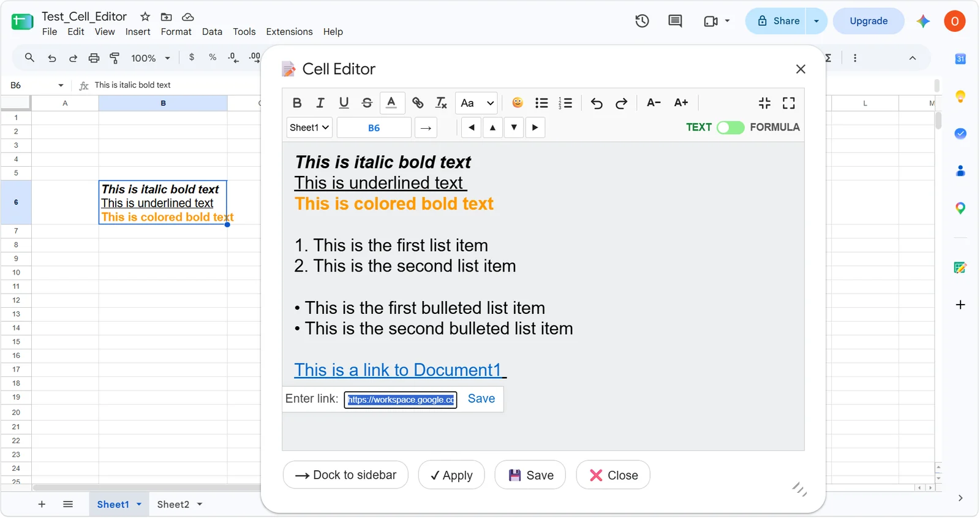The image size is (980, 518).
Task: Toggle bold in Cell Editor toolbar
Action: pyautogui.click(x=297, y=103)
